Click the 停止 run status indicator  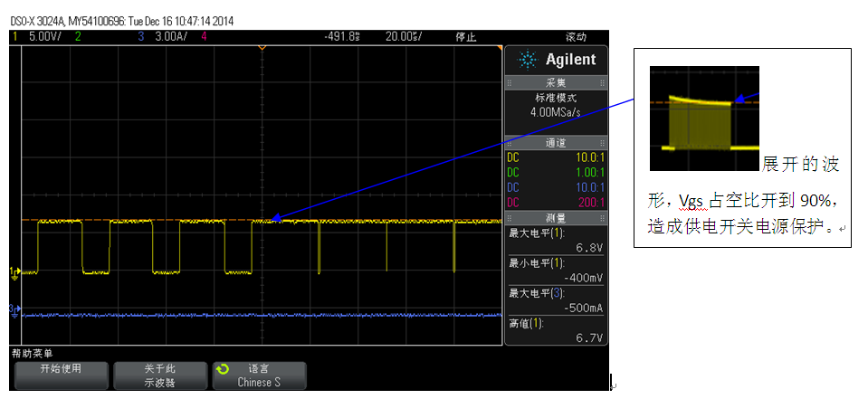click(x=465, y=37)
